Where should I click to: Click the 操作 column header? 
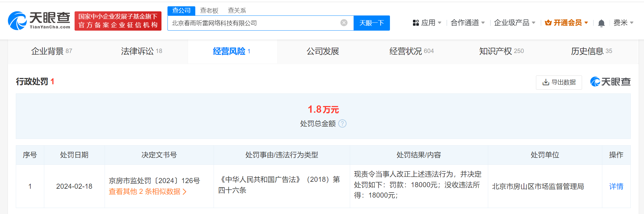click(616, 155)
